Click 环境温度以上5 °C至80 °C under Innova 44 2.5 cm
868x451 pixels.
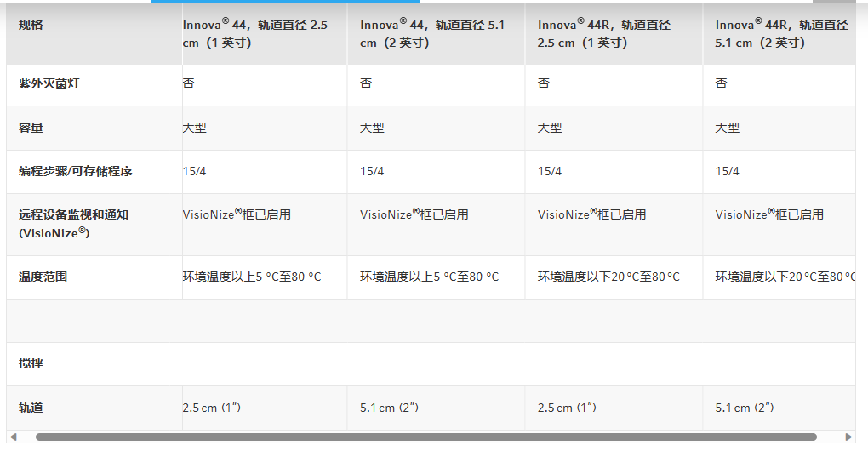pyautogui.click(x=252, y=277)
